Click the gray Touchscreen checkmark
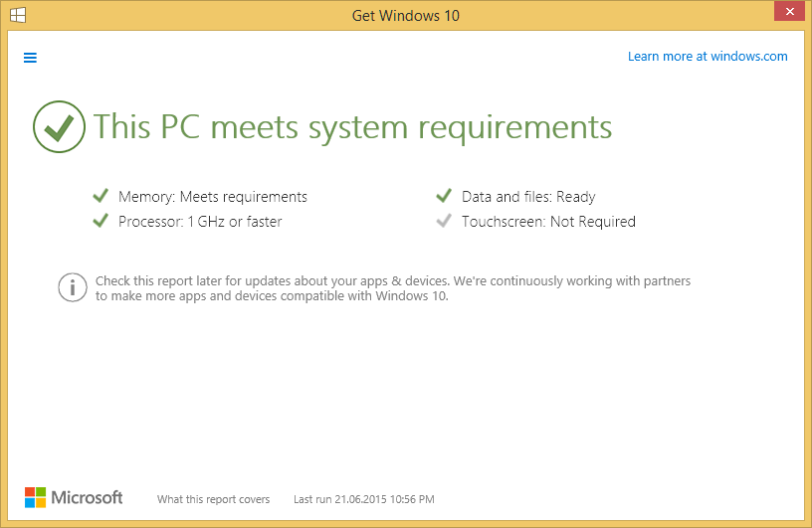The width and height of the screenshot is (812, 528). 444,221
